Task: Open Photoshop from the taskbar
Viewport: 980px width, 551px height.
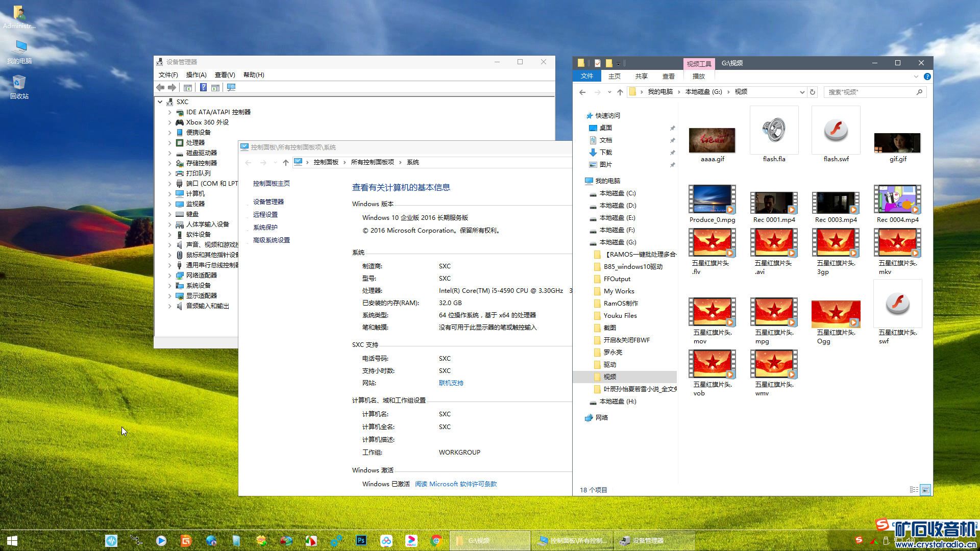Action: tap(361, 540)
